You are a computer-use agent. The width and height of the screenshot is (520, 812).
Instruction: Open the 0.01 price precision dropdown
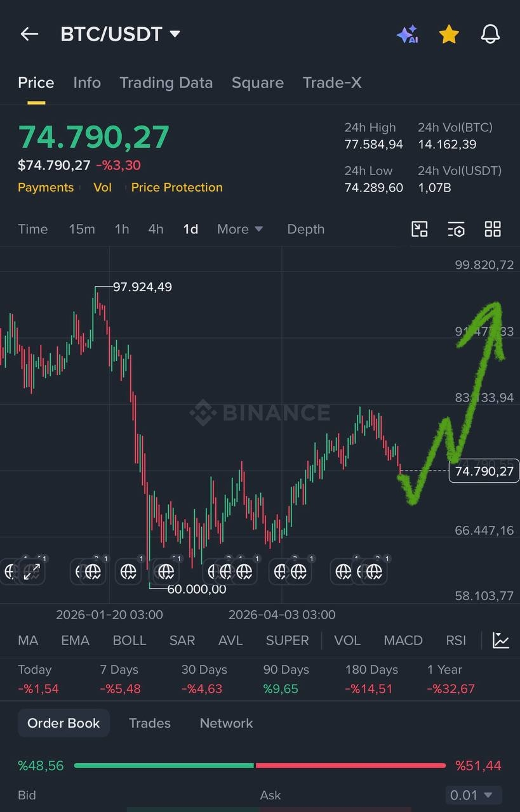click(473, 795)
